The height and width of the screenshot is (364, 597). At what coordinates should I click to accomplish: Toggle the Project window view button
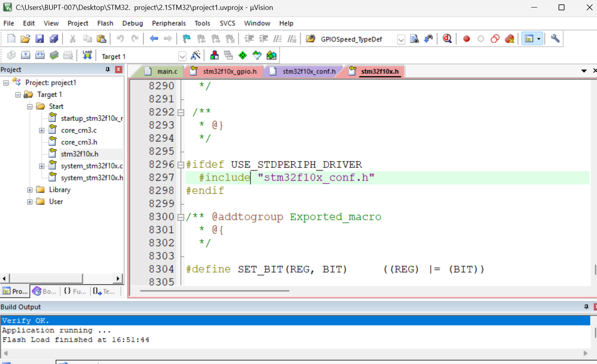pos(529,38)
